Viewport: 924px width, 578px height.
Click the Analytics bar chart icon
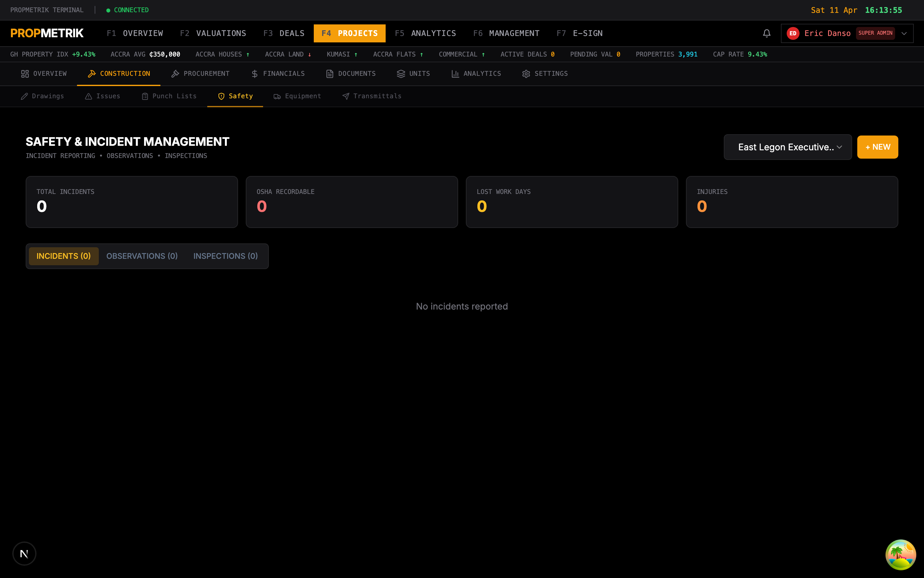tap(455, 74)
